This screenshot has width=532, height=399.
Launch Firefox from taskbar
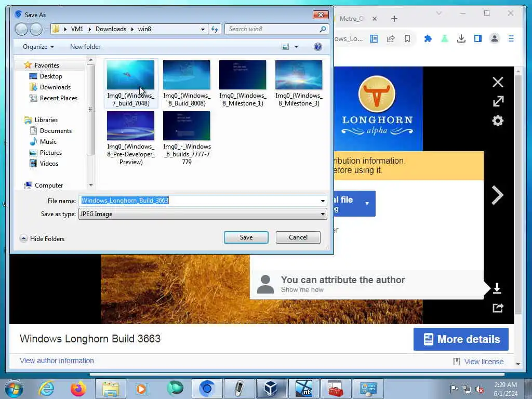pos(78,389)
